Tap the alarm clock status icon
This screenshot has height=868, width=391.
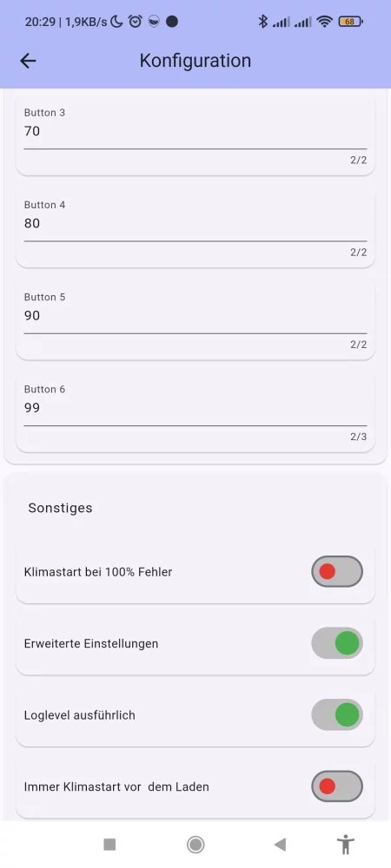pos(136,21)
